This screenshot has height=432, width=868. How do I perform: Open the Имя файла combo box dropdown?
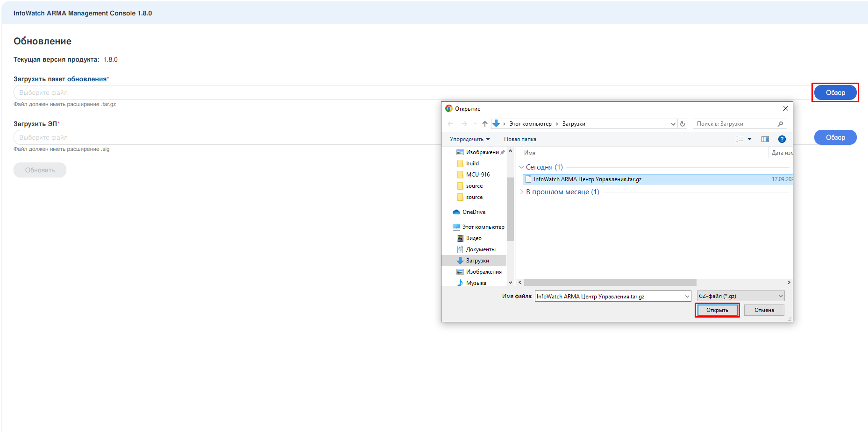pos(687,297)
